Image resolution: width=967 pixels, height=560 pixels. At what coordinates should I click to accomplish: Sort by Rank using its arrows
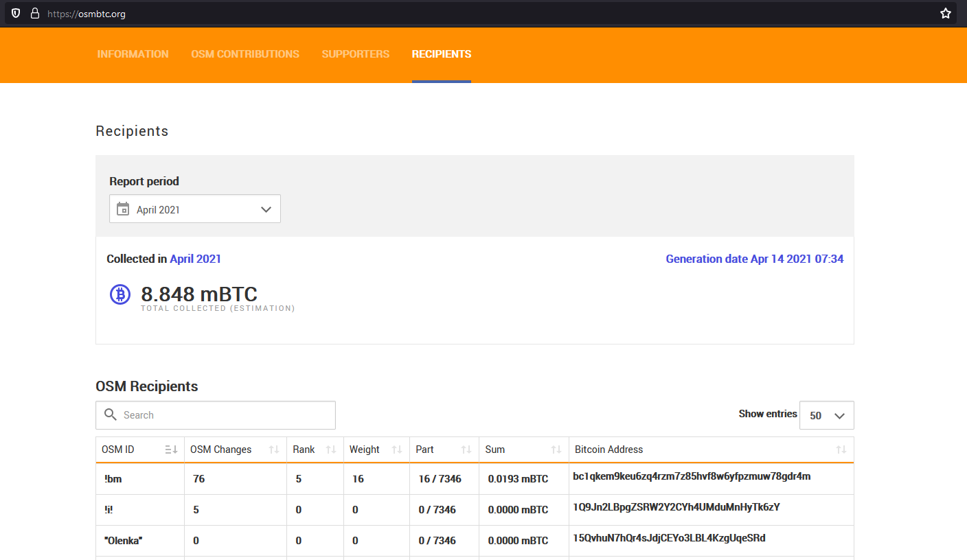click(331, 450)
